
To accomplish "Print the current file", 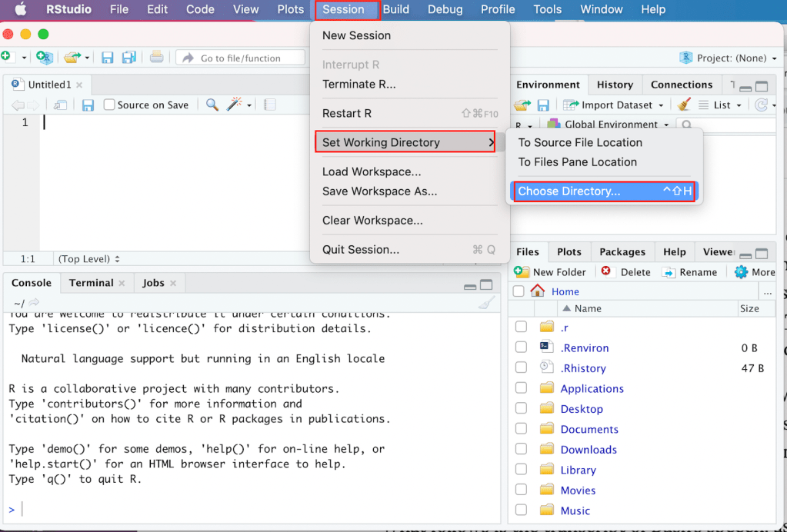I will pyautogui.click(x=157, y=57).
